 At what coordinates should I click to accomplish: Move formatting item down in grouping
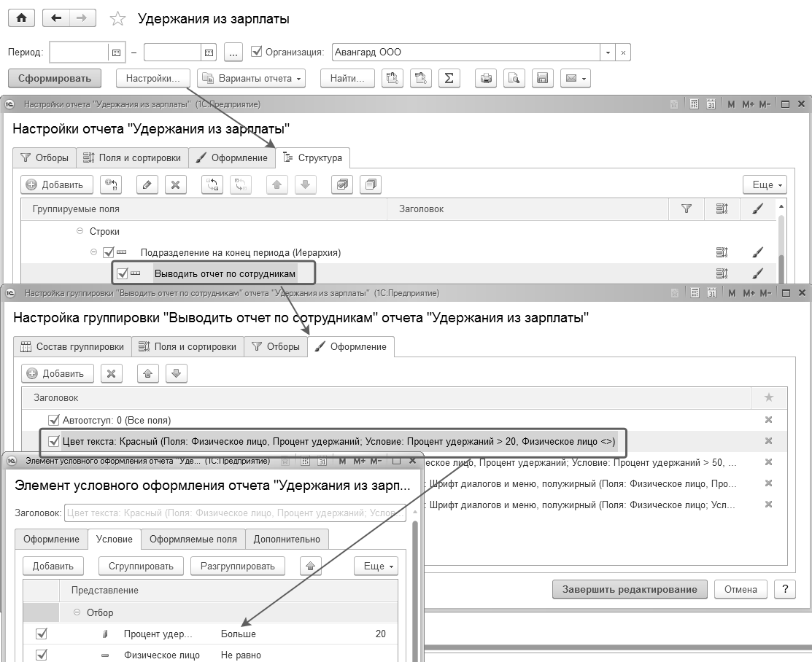point(176,374)
